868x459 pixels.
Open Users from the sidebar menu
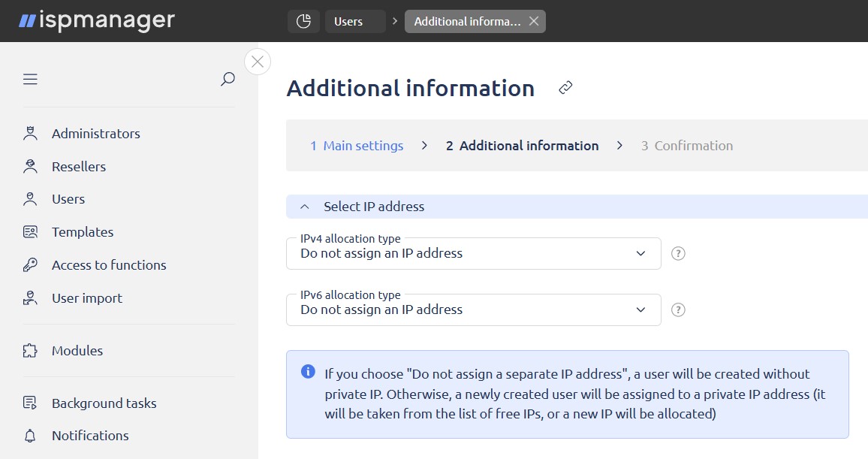click(x=68, y=199)
